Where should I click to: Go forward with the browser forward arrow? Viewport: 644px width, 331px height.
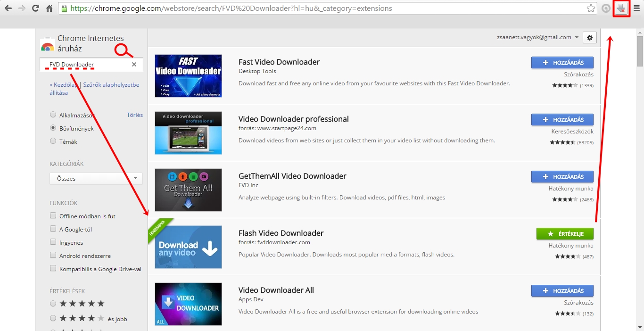pos(22,8)
